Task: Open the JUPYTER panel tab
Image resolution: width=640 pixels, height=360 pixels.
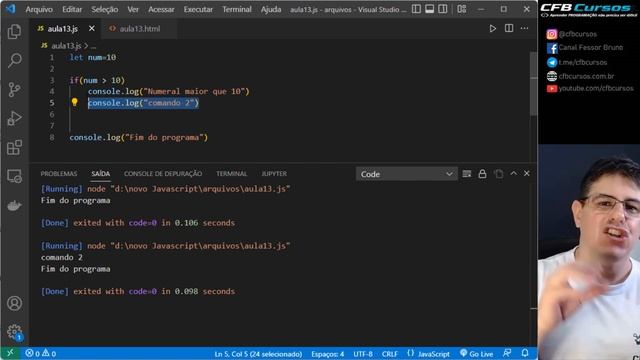Action: pyautogui.click(x=274, y=174)
